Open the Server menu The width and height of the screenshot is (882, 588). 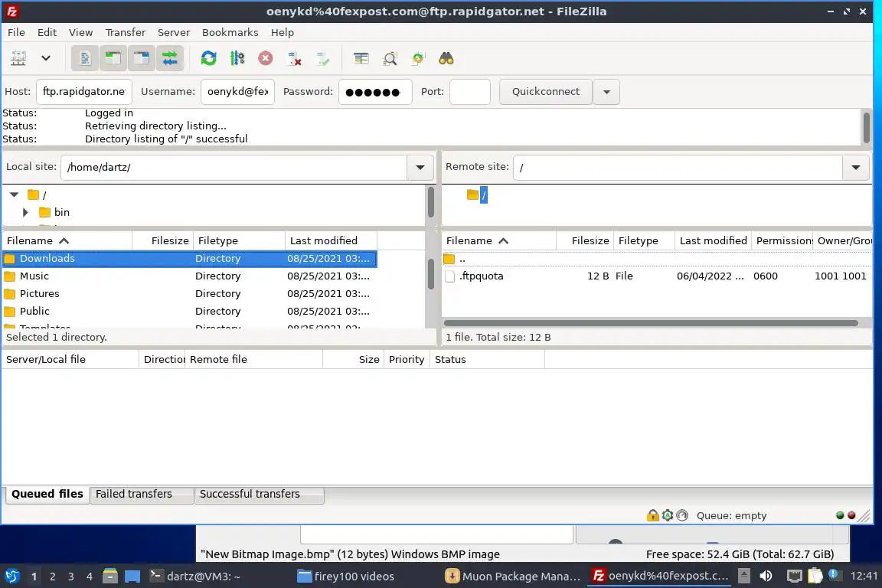(x=173, y=32)
